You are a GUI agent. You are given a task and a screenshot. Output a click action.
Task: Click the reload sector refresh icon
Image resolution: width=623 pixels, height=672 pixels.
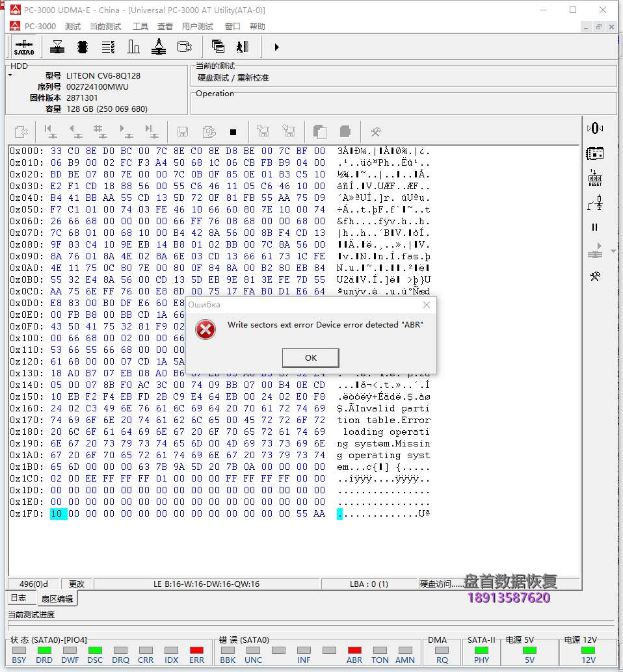click(209, 131)
